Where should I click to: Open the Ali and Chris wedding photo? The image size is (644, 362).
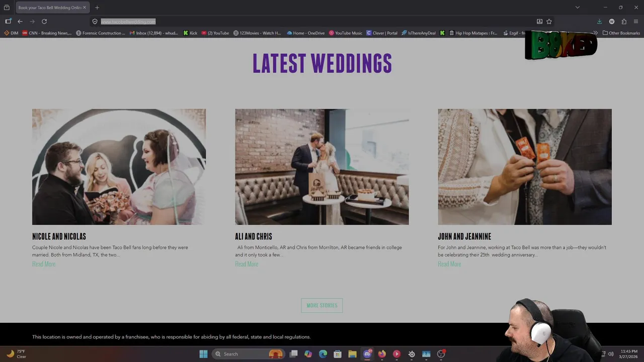click(x=322, y=167)
